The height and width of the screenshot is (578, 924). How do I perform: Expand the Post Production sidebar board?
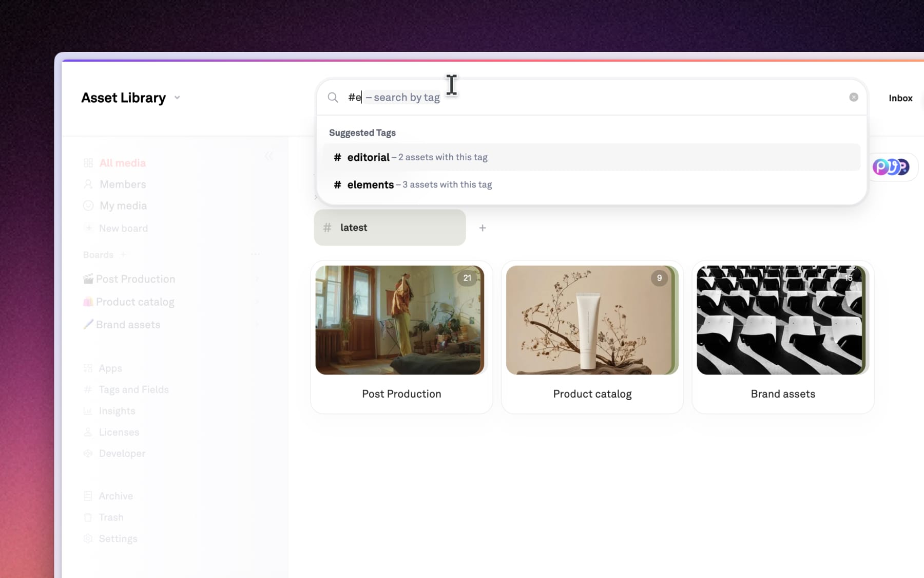pos(257,279)
